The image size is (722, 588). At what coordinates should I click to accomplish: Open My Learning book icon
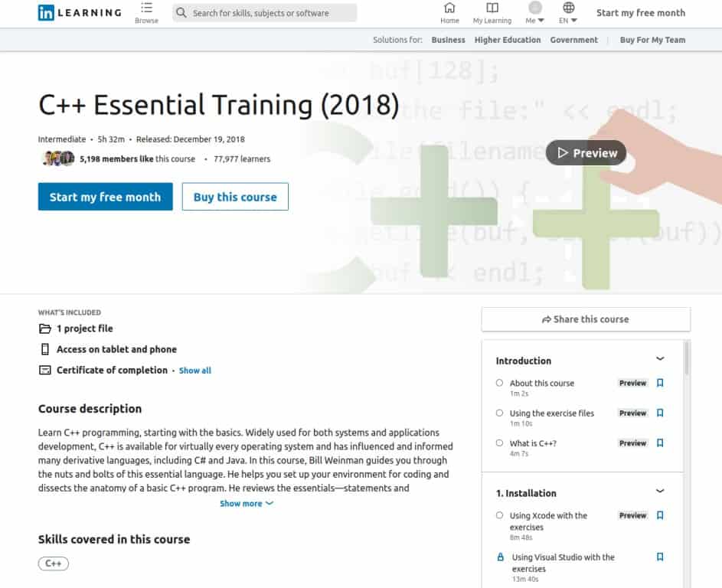(492, 8)
